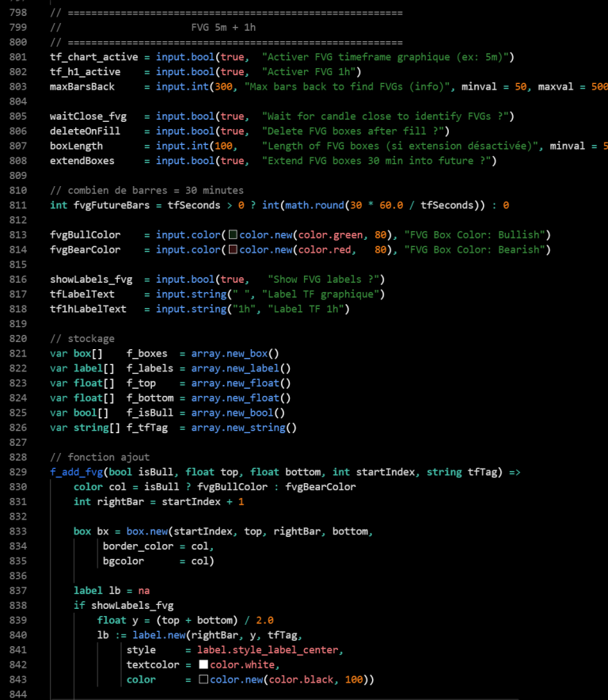Click the white swatch next to color.white
Screen dimensions: 608x700
[x=203, y=665]
